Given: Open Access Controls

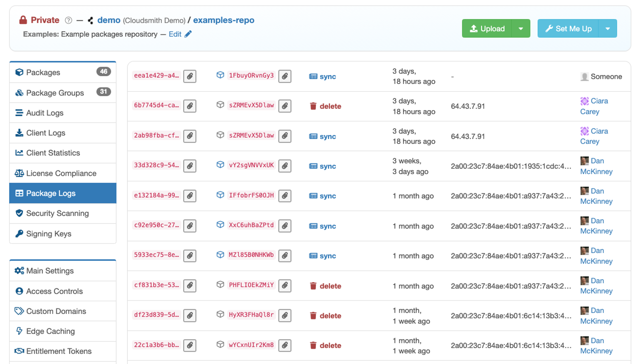Looking at the screenshot, I should [63, 291].
